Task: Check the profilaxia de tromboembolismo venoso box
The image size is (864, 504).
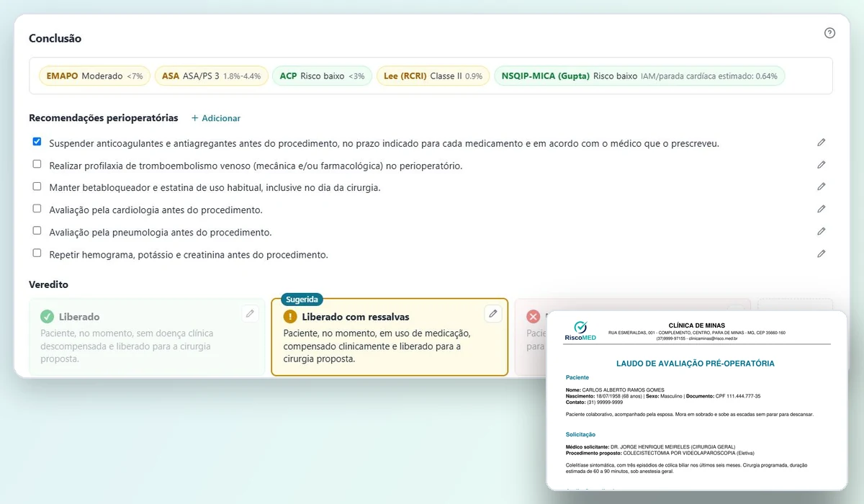Action: [37, 164]
